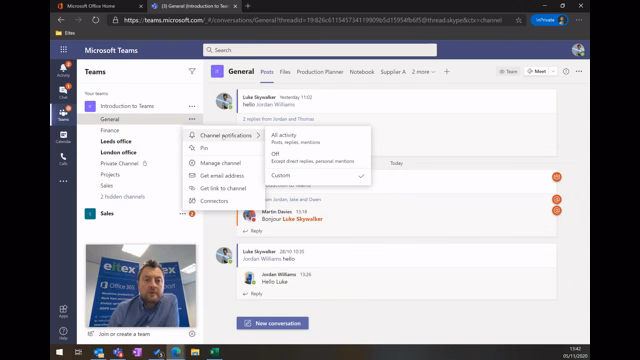
Task: Open the Apps store icon
Action: 63,311
